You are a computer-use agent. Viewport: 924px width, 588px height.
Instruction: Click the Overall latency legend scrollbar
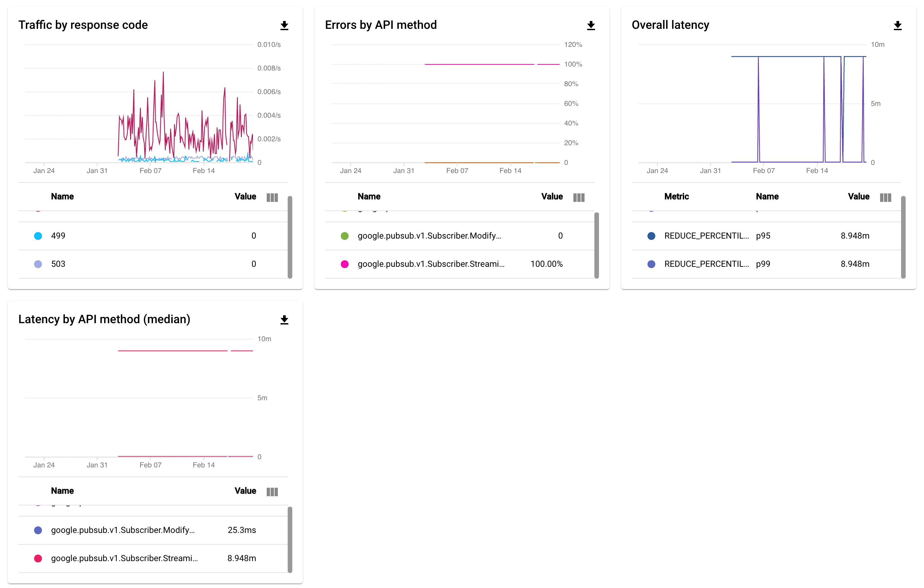[903, 237]
